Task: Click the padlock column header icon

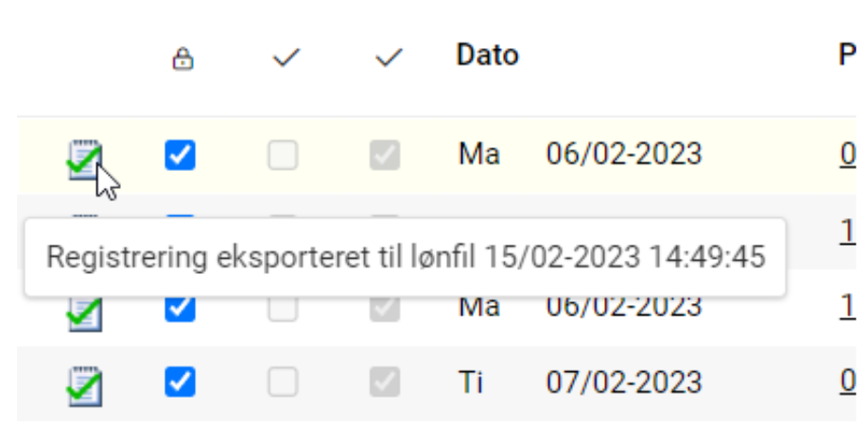Action: [182, 59]
